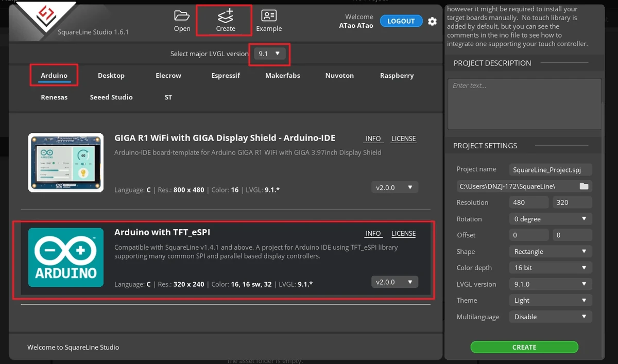Open INFO link for Arduino with TFT_eSPI
Screen dimensions: 618x364
tap(373, 233)
